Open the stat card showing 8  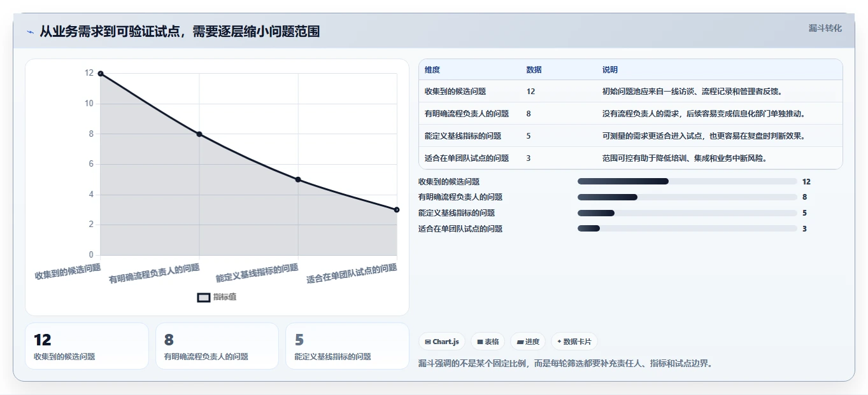point(217,346)
